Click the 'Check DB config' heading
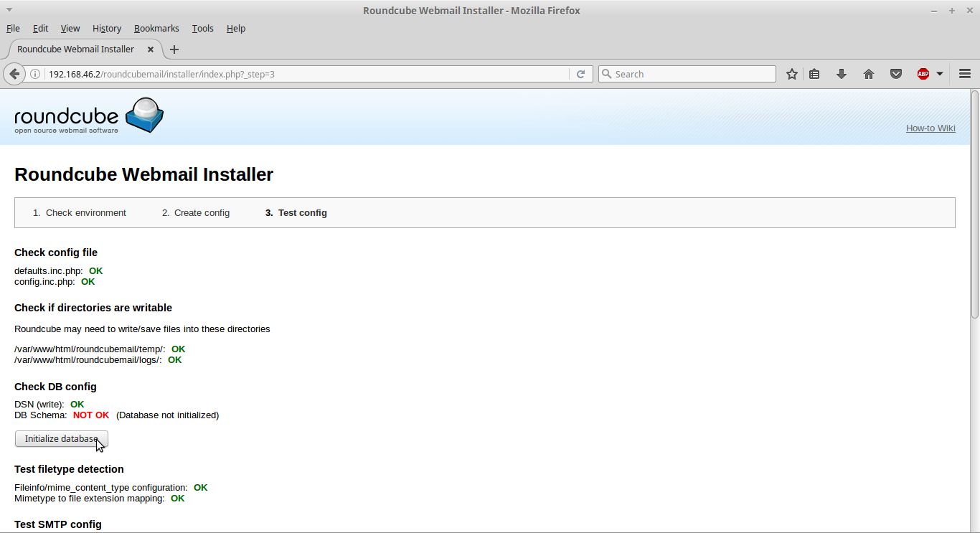Viewport: 980px width, 533px height. tap(55, 387)
